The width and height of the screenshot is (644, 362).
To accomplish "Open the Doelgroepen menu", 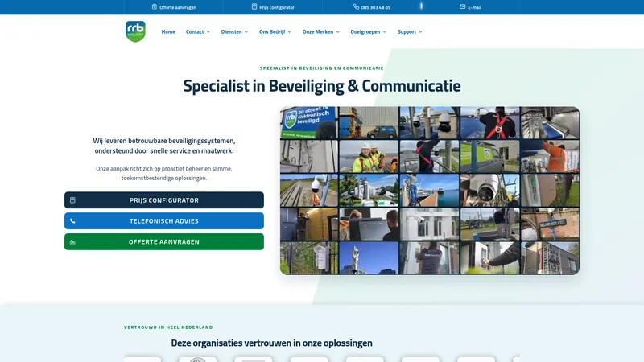I will click(x=365, y=31).
